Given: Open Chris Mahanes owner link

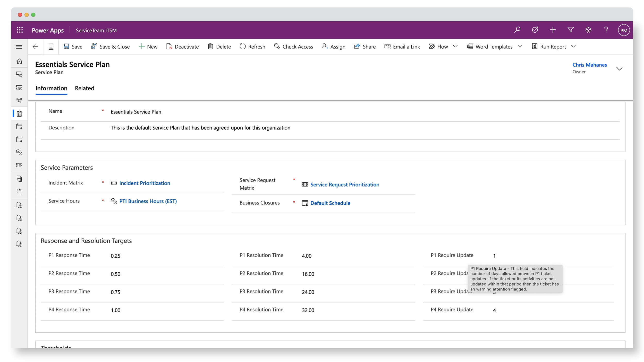Looking at the screenshot, I should pyautogui.click(x=589, y=65).
